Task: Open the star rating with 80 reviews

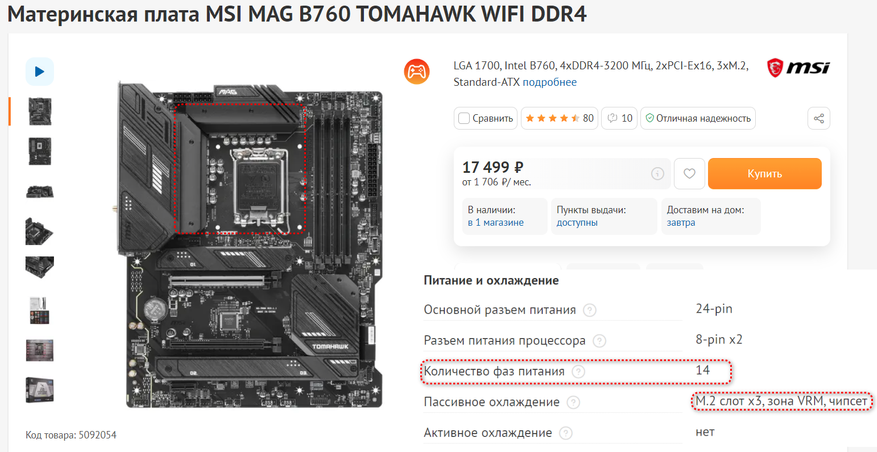Action: pyautogui.click(x=559, y=119)
